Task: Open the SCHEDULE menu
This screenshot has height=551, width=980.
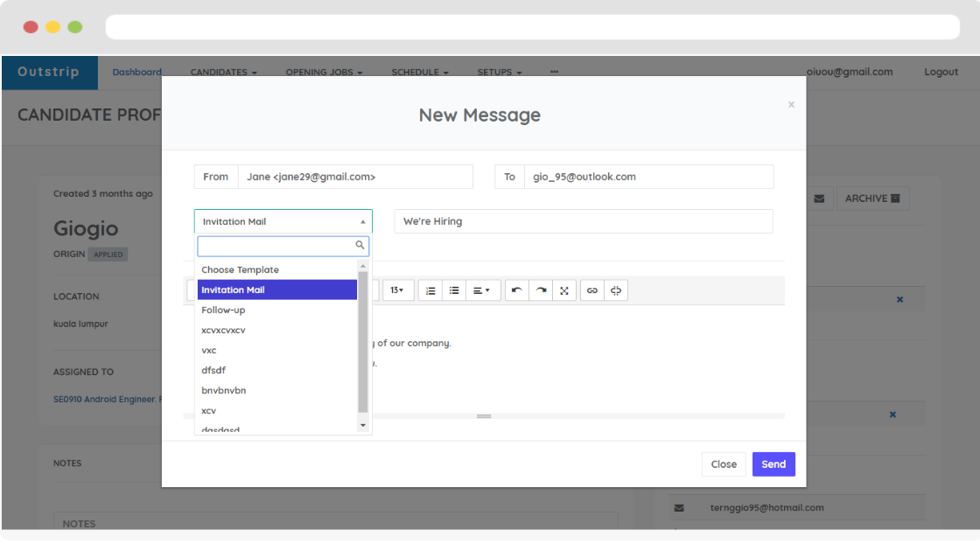Action: [420, 73]
